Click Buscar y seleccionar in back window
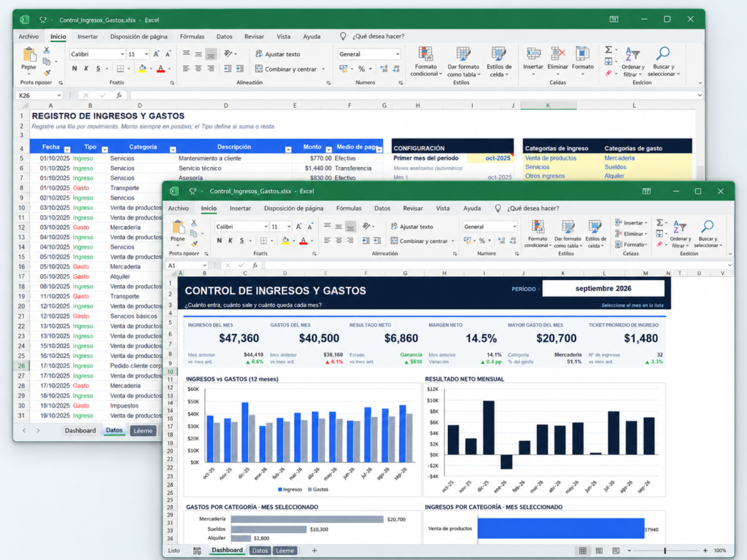 pos(664,62)
